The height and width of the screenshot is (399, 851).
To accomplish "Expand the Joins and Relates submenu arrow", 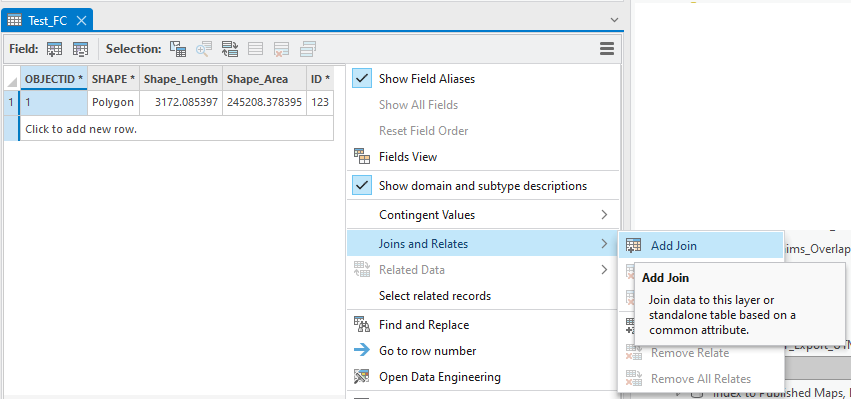I will pos(604,244).
